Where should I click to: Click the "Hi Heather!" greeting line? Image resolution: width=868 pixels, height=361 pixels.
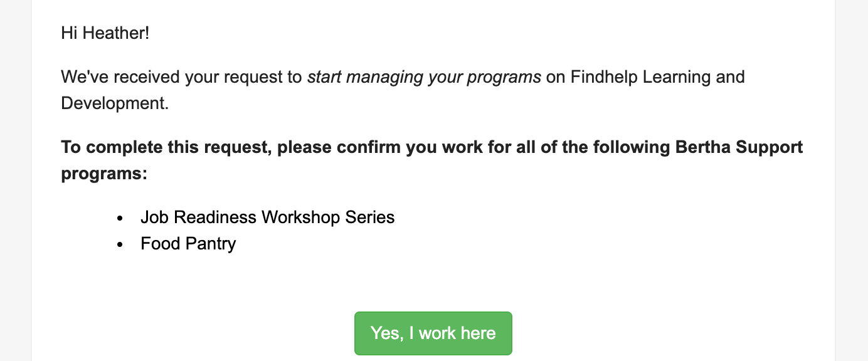click(105, 33)
